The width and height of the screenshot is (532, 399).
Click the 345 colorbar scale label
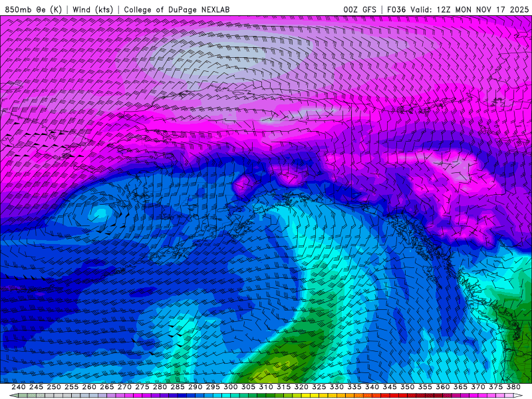click(x=390, y=387)
